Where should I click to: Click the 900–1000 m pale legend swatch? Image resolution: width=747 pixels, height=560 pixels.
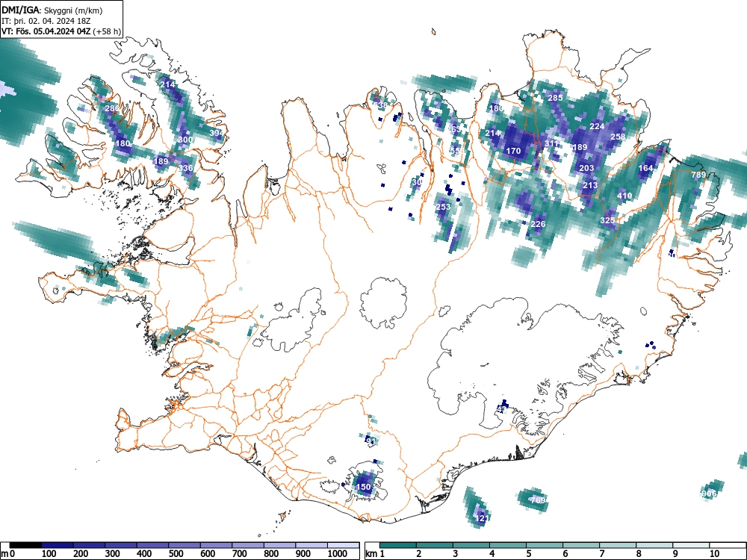coord(311,545)
